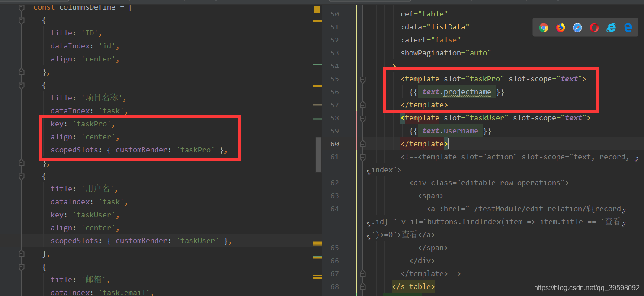The height and width of the screenshot is (296, 644).
Task: Open the file in Firefox
Action: click(561, 27)
